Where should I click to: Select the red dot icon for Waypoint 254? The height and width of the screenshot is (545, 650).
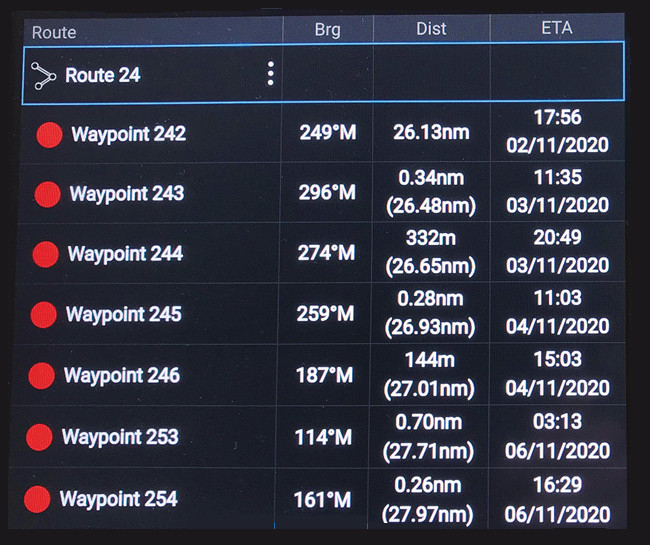[37, 499]
